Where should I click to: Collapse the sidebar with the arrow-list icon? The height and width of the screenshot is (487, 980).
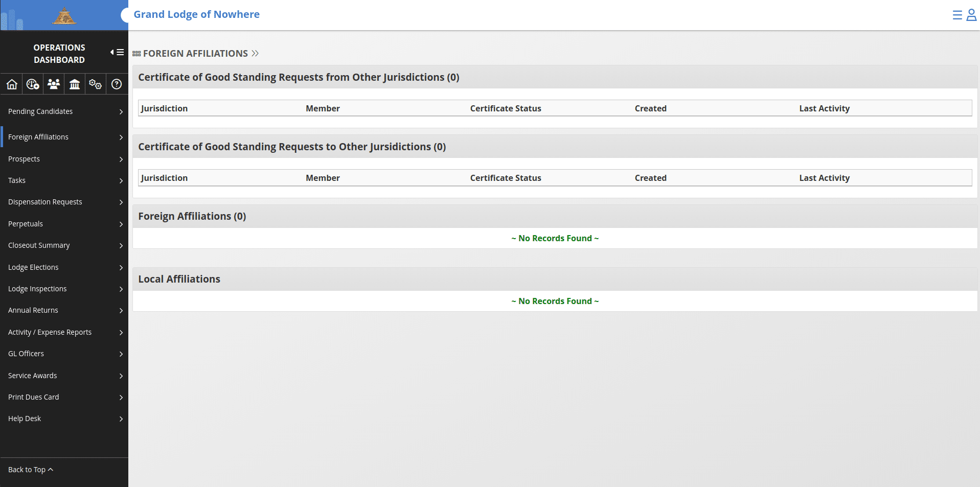(117, 52)
